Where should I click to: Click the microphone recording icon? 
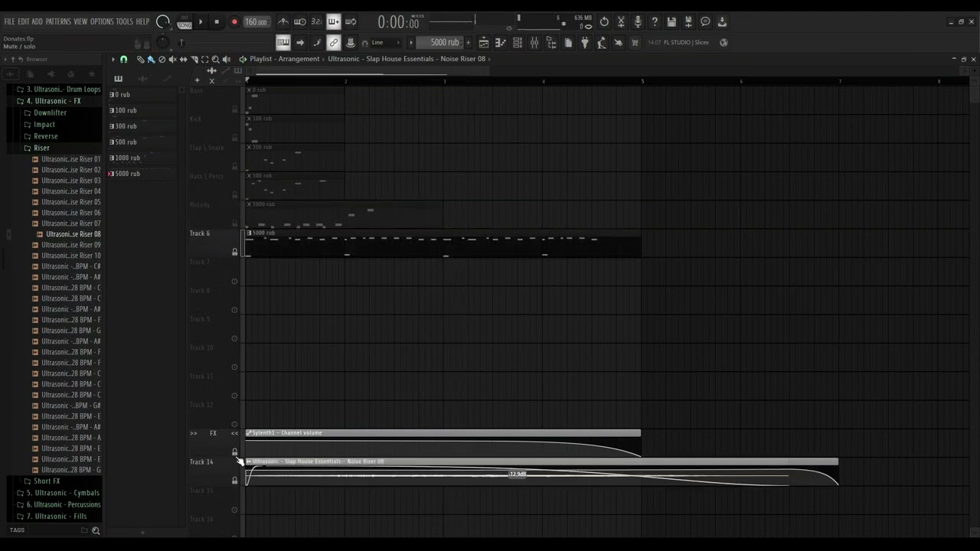[638, 21]
